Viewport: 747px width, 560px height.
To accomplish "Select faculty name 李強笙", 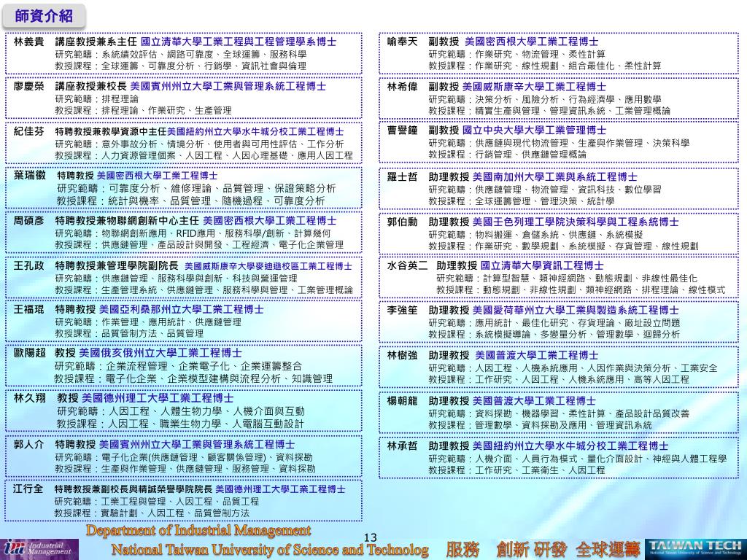I will [402, 311].
